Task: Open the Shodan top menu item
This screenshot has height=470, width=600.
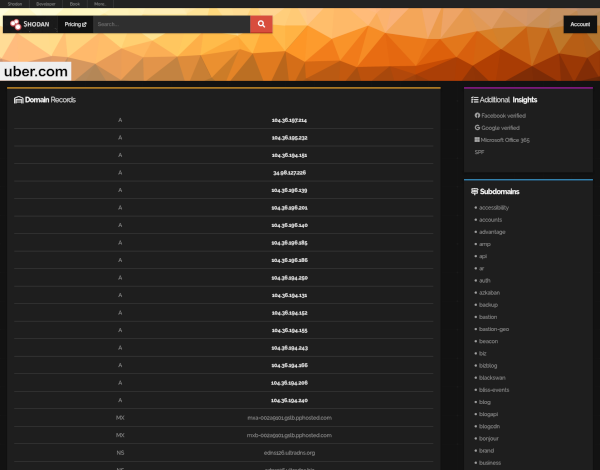Action: click(15, 4)
